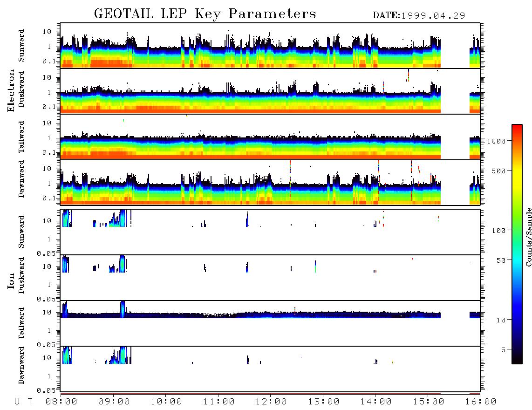Click the 08:00 time tick label

pos(61,402)
